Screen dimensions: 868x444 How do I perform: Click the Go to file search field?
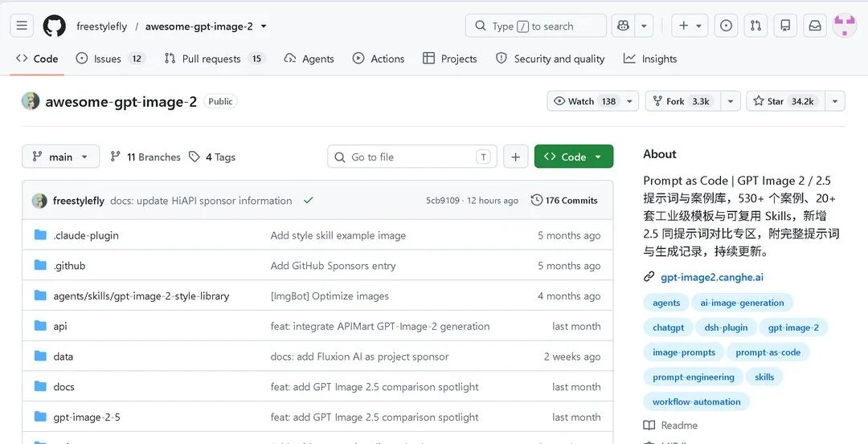coord(411,157)
